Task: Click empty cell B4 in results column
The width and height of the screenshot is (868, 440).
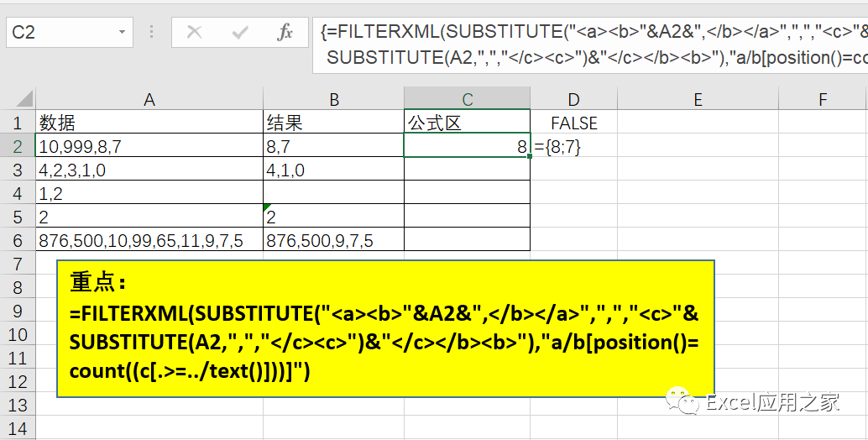Action: tap(334, 192)
